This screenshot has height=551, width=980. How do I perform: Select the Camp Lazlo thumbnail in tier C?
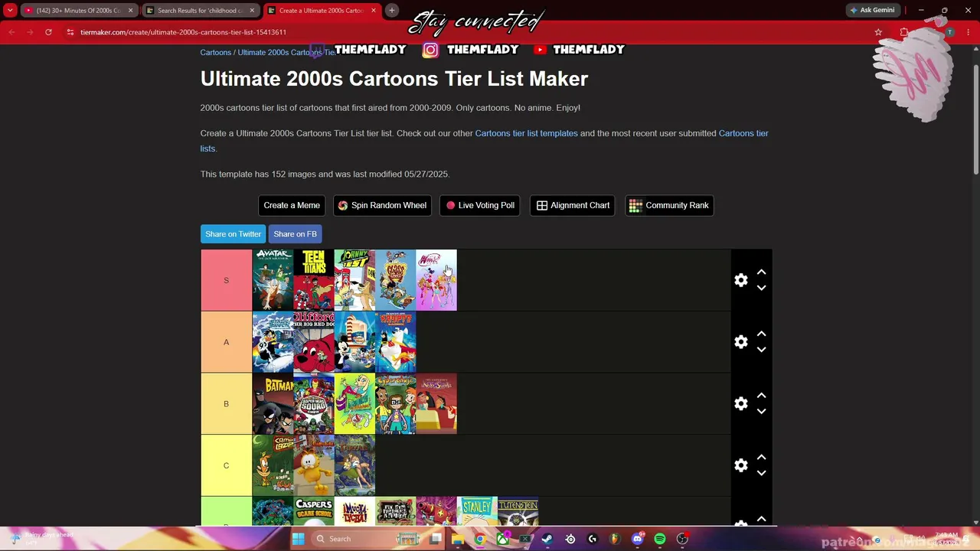coord(273,465)
